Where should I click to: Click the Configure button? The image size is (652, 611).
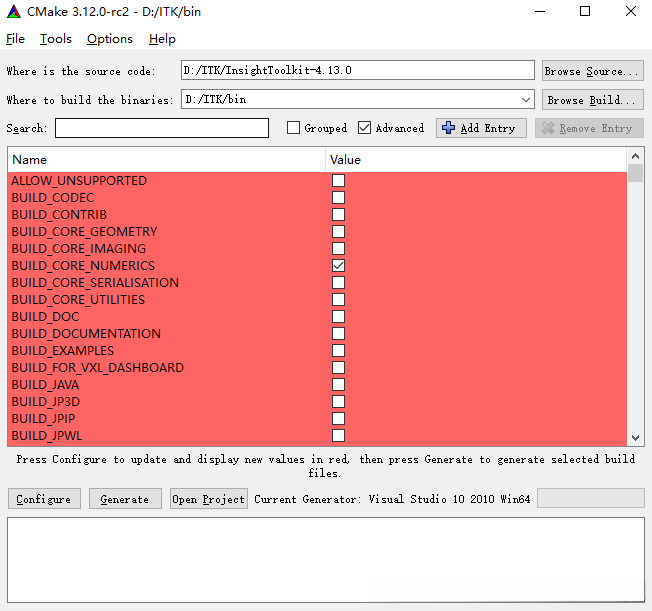44,499
